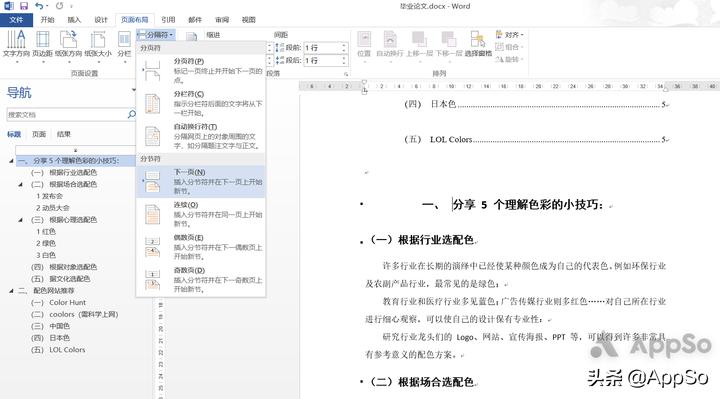Click the Redo icon in the title bar
This screenshot has width=720, height=399.
60,6
